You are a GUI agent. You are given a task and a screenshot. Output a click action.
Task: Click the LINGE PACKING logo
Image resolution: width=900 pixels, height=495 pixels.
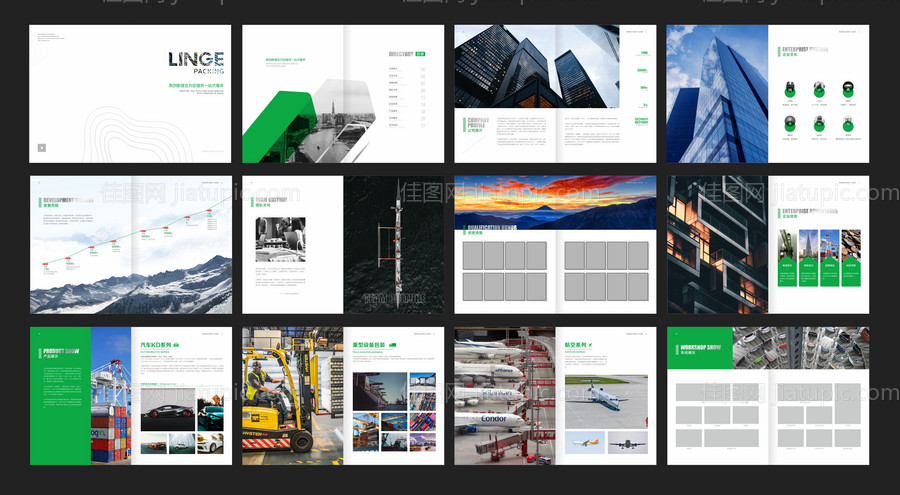[196, 62]
